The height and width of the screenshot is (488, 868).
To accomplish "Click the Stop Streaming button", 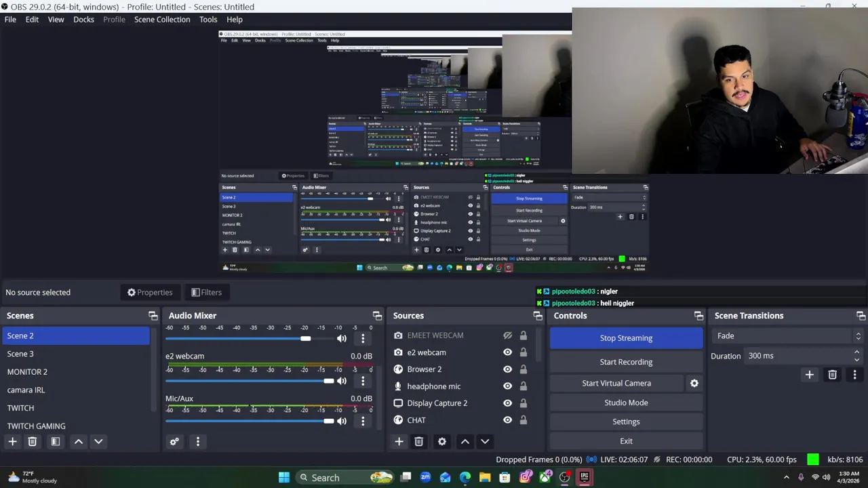I will (x=626, y=338).
